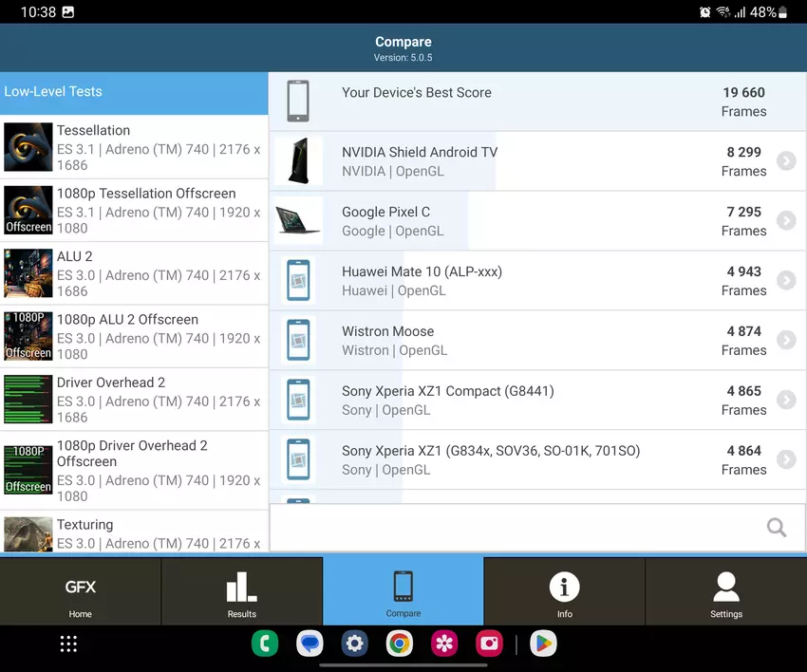Screen dimensions: 807x672
Task: Launch Chrome from the taskbar
Action: [400, 644]
